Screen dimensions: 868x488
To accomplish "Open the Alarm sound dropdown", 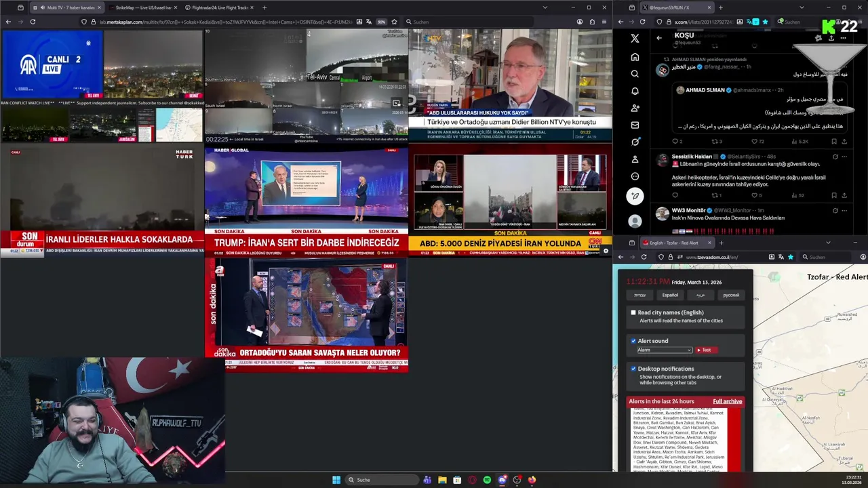I will pos(664,350).
